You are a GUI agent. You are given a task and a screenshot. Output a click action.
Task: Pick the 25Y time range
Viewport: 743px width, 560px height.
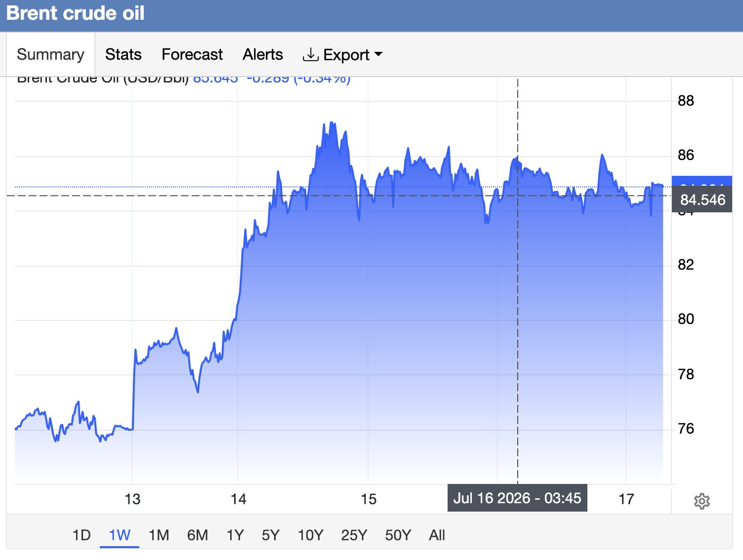pos(354,535)
